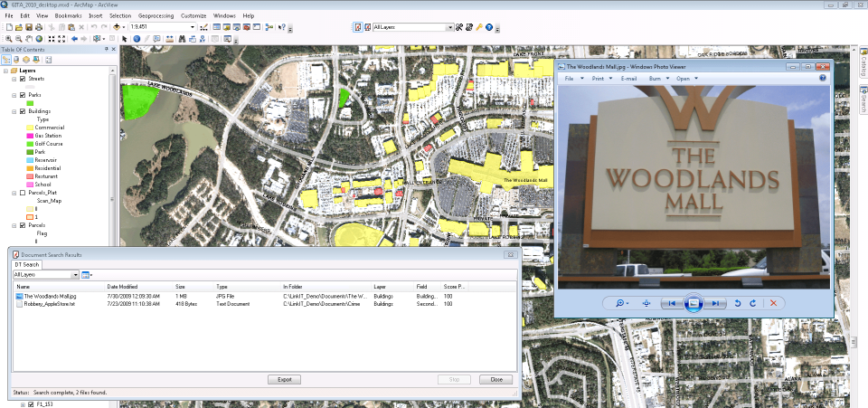The width and height of the screenshot is (868, 408).
Task: Click the New map document icon
Action: point(8,27)
